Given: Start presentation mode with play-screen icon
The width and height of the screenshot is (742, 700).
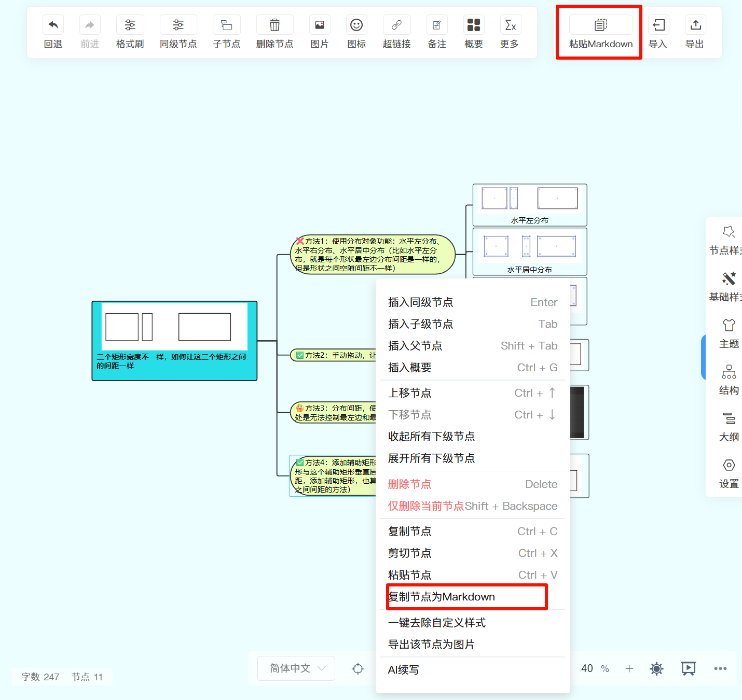Looking at the screenshot, I should tap(689, 669).
